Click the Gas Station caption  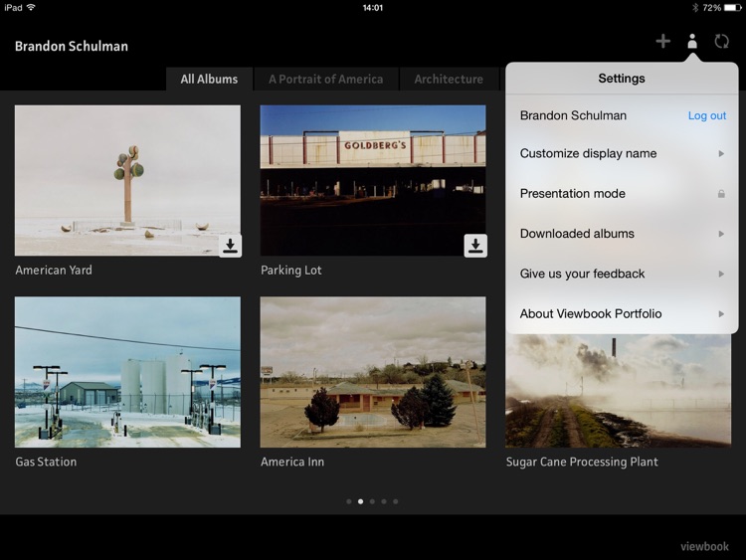(46, 462)
